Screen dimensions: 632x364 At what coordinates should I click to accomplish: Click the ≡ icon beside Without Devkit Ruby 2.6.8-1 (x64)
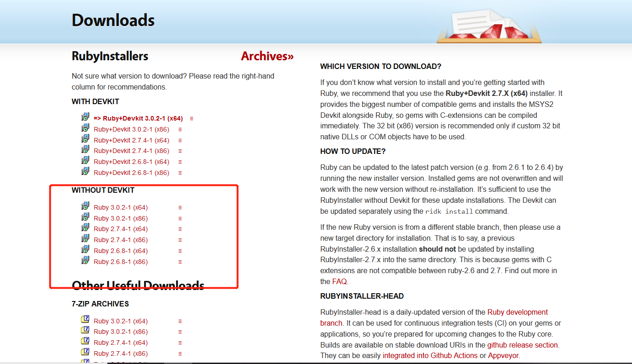pyautogui.click(x=180, y=251)
